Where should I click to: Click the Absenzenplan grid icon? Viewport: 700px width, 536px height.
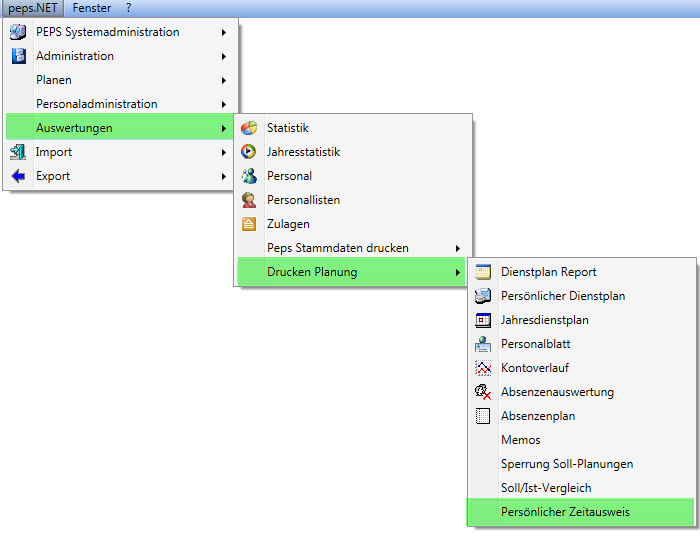(483, 416)
